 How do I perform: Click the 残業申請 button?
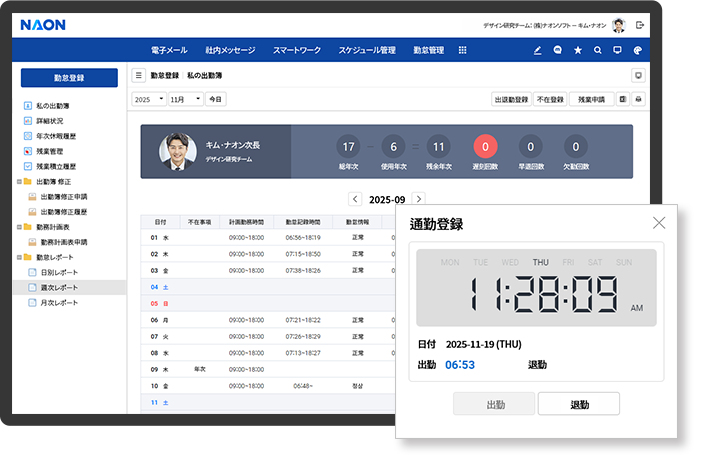point(592,99)
